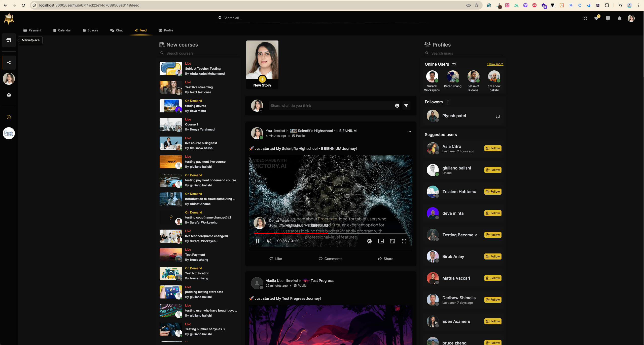This screenshot has height=345, width=644.
Task: Show more online users
Action: (495, 64)
